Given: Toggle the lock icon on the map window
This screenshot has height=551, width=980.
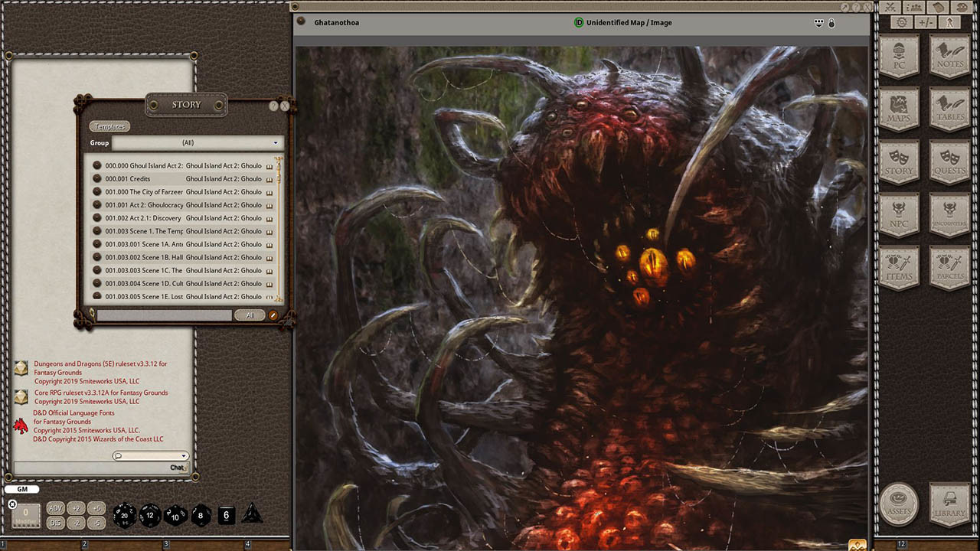Looking at the screenshot, I should (x=831, y=23).
